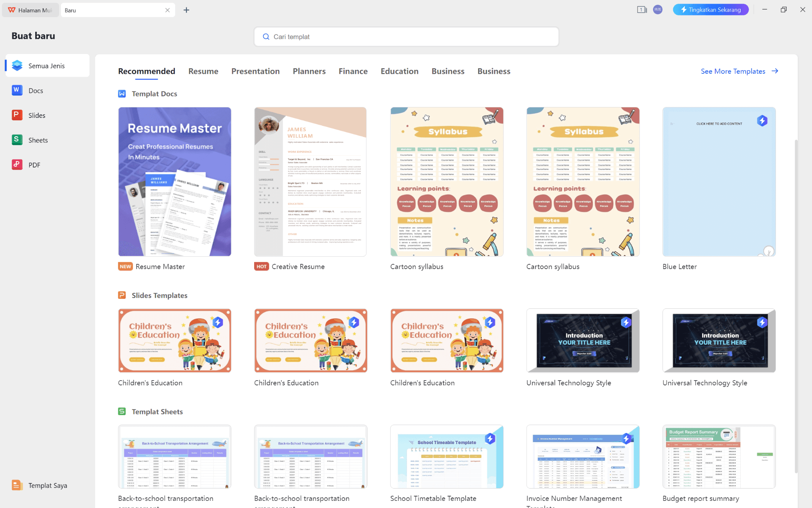Screen dimensions: 812x508
Task: Switch to the Education templates tab
Action: click(399, 71)
